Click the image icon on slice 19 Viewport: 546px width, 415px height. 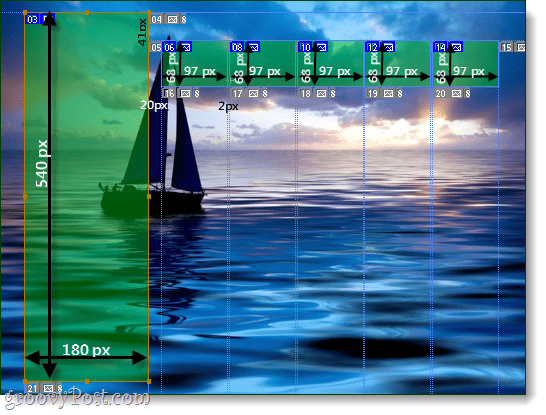388,93
